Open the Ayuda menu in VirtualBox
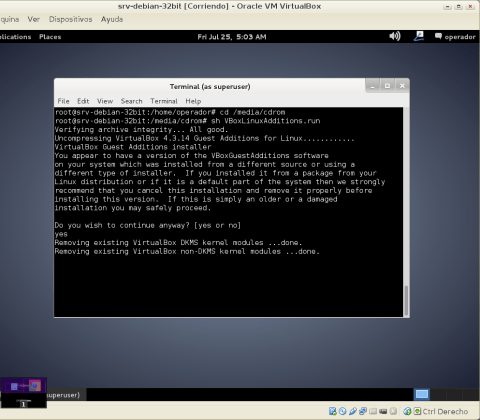Viewport: 480px width, 420px height. (x=112, y=19)
